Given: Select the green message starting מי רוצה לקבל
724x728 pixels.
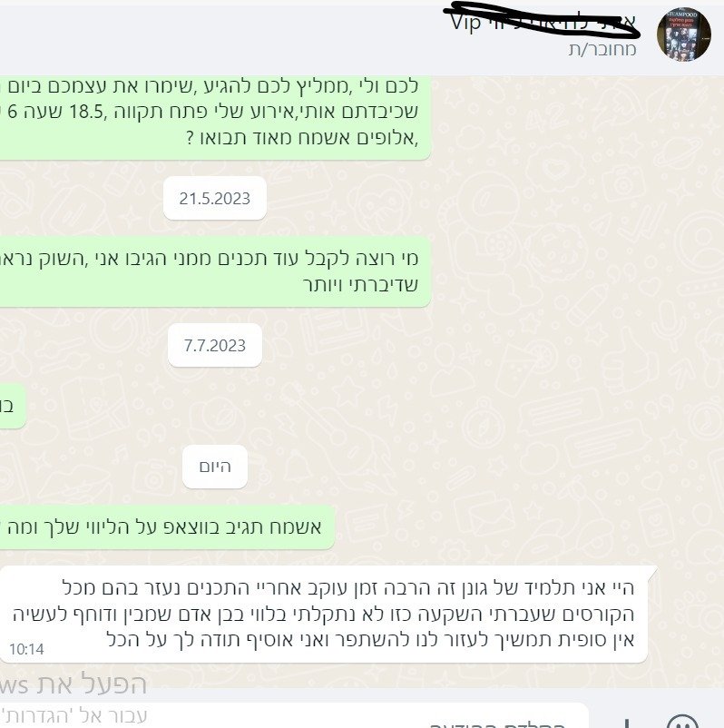Looking at the screenshot, I should pos(215,271).
